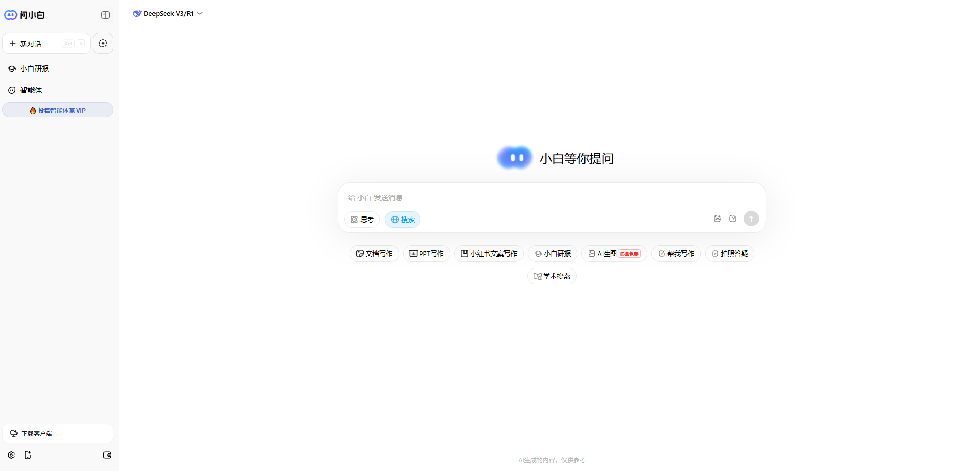Click the file attachment icon in the message box
This screenshot has height=471, width=980.
point(733,218)
